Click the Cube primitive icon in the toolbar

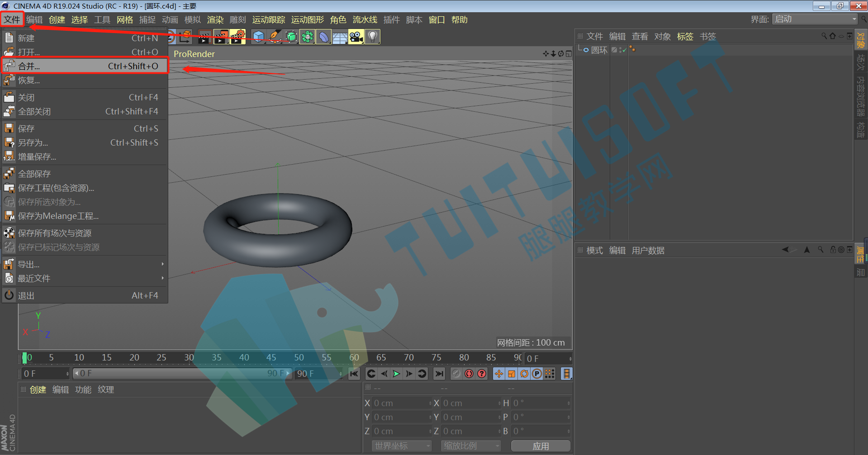tap(258, 37)
